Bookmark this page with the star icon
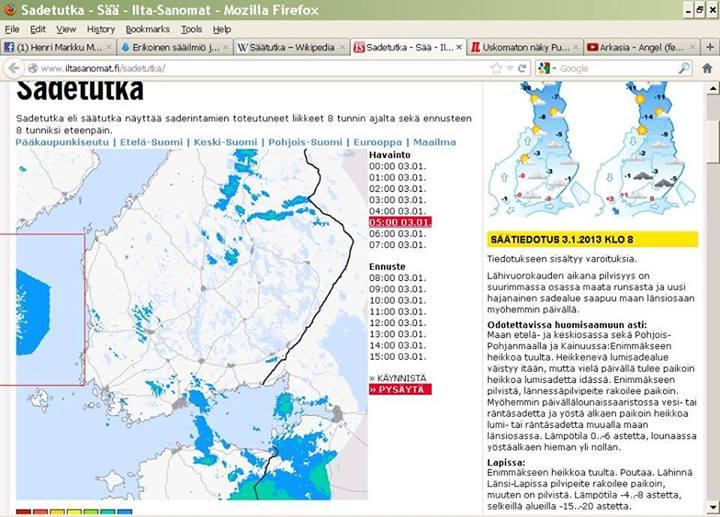Screen dimensions: 720x517 click(x=496, y=68)
